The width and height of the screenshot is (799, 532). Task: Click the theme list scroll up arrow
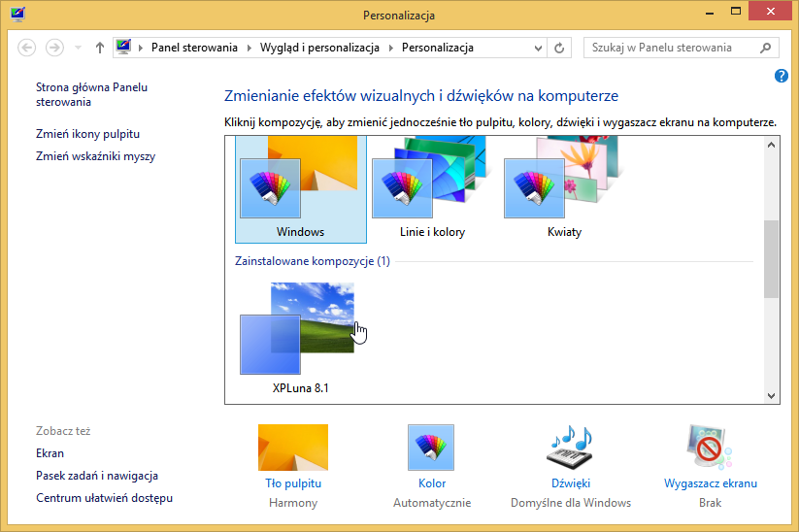pyautogui.click(x=771, y=146)
